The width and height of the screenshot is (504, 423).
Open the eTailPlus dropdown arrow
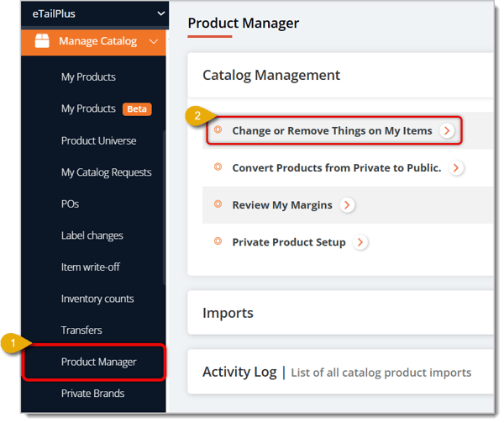tap(161, 13)
